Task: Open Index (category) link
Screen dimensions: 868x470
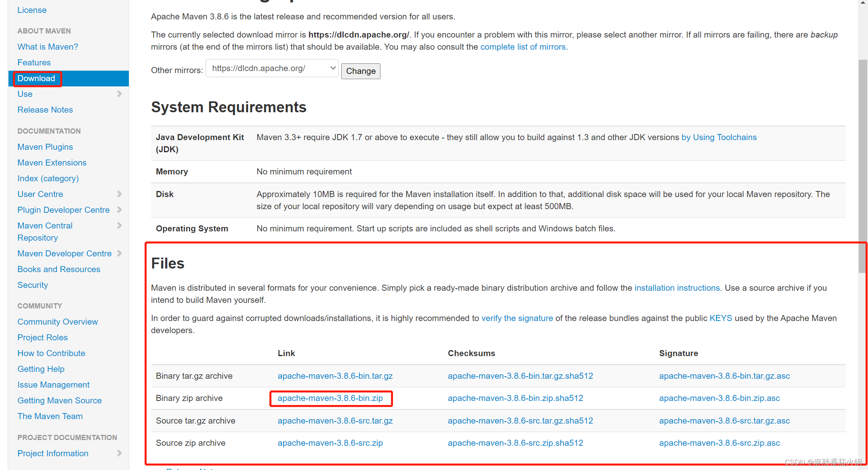Action: tap(48, 178)
